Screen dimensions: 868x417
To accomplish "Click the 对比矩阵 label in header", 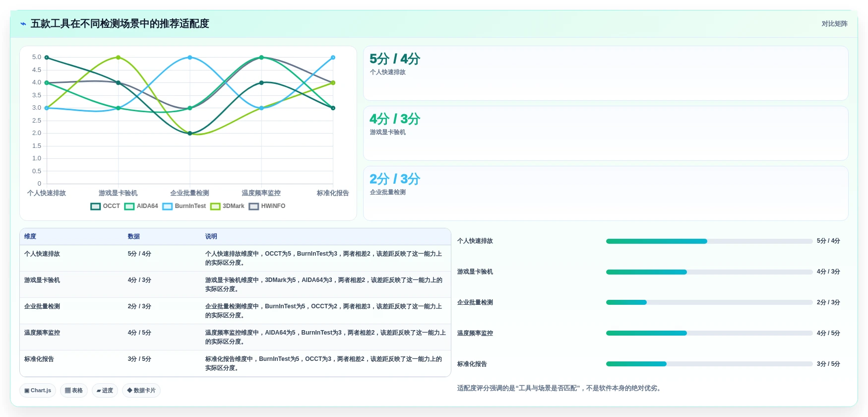I will pos(834,24).
